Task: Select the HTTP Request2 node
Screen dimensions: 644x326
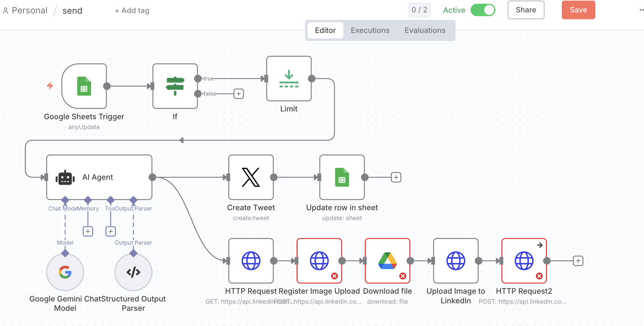Action: click(x=524, y=261)
